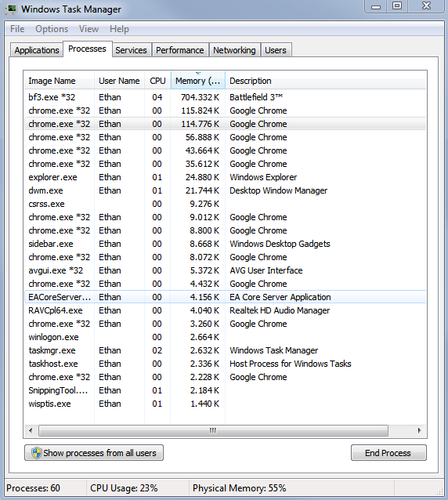Click the End Process button

pos(388,453)
